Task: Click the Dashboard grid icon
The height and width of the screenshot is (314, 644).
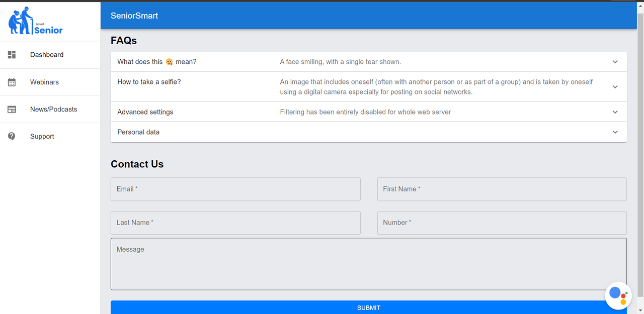Action: (12, 55)
